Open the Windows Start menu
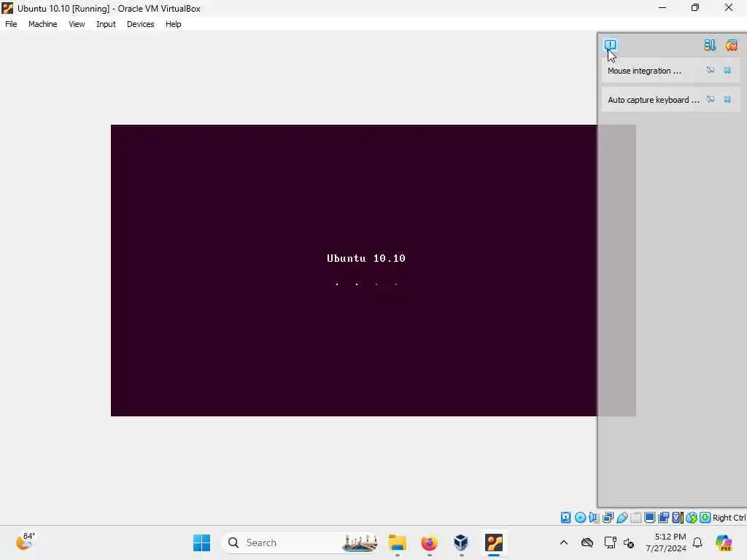Screen dimensions: 747x560 coord(201,542)
